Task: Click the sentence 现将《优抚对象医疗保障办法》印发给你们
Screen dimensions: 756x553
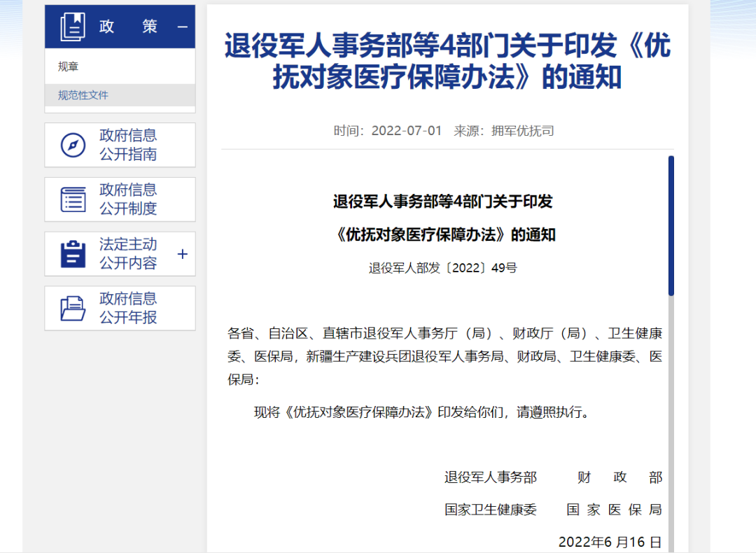Action: click(x=379, y=412)
